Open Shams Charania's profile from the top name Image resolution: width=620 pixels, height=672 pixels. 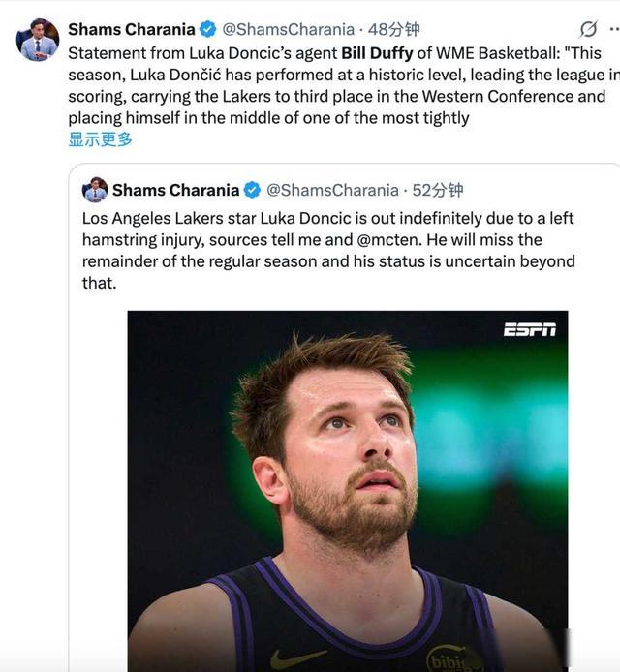[131, 29]
